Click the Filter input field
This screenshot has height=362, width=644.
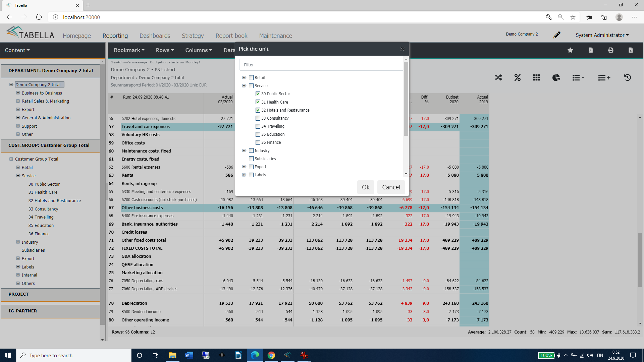click(x=321, y=65)
